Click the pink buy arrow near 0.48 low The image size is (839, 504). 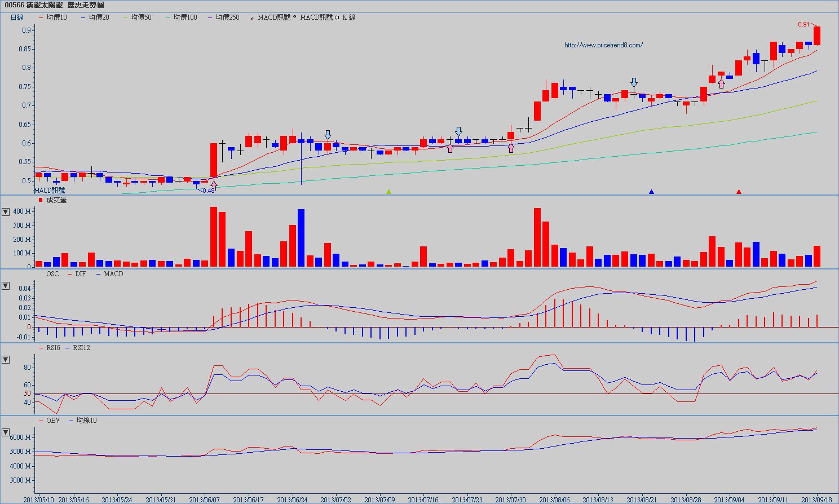point(214,184)
